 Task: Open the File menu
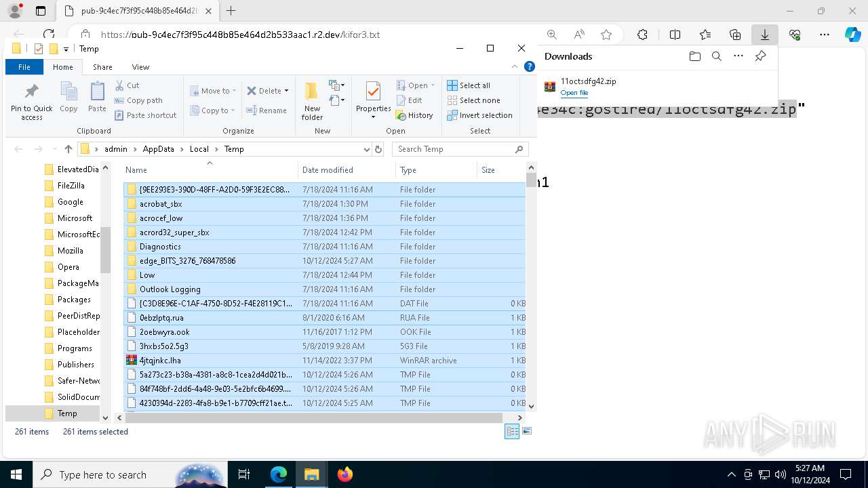coord(24,67)
